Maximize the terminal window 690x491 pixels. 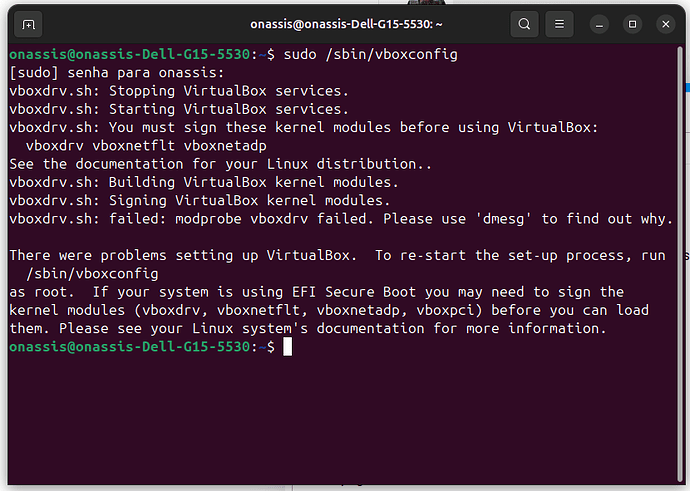point(632,24)
